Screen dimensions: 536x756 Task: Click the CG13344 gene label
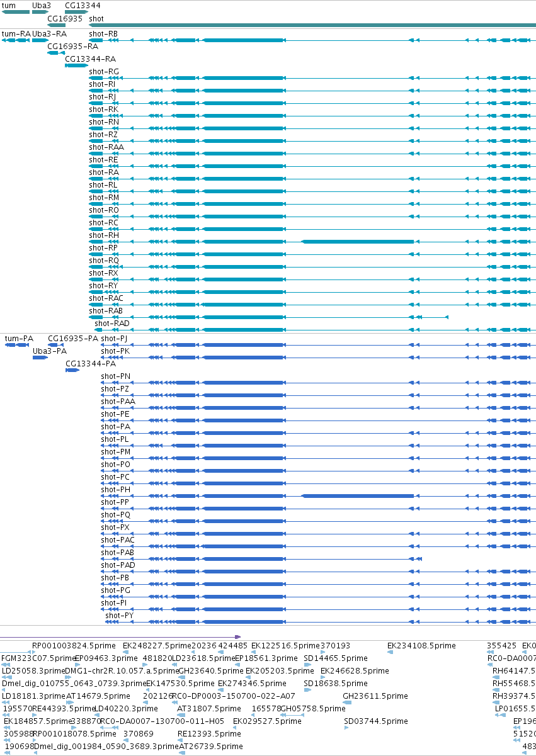point(83,6)
